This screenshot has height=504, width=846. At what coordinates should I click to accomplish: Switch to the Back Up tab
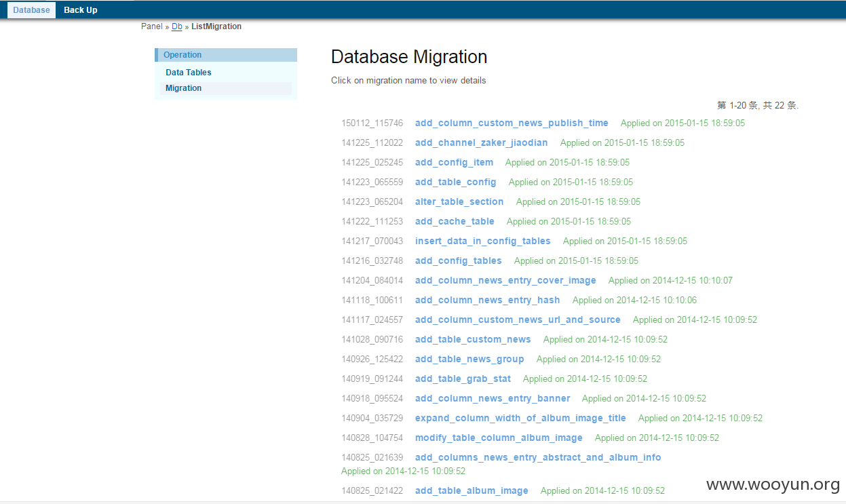(x=81, y=10)
